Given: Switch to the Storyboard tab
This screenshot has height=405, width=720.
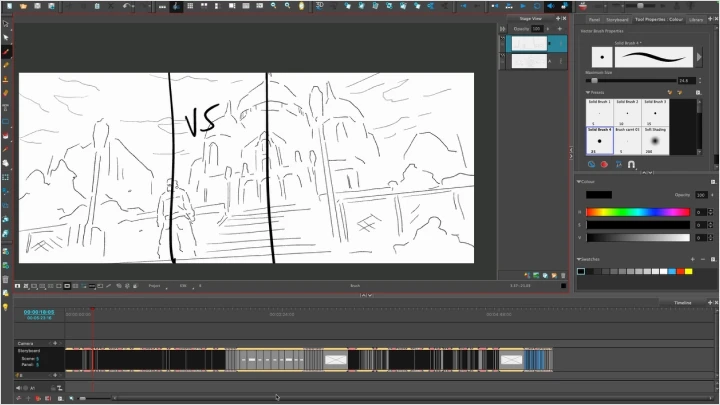Looking at the screenshot, I should click(616, 19).
